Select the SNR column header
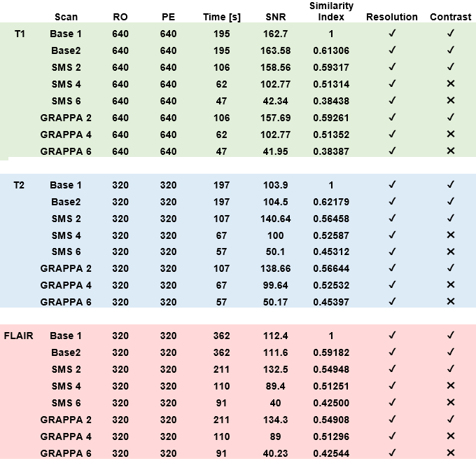The image size is (476, 461). pyautogui.click(x=276, y=17)
